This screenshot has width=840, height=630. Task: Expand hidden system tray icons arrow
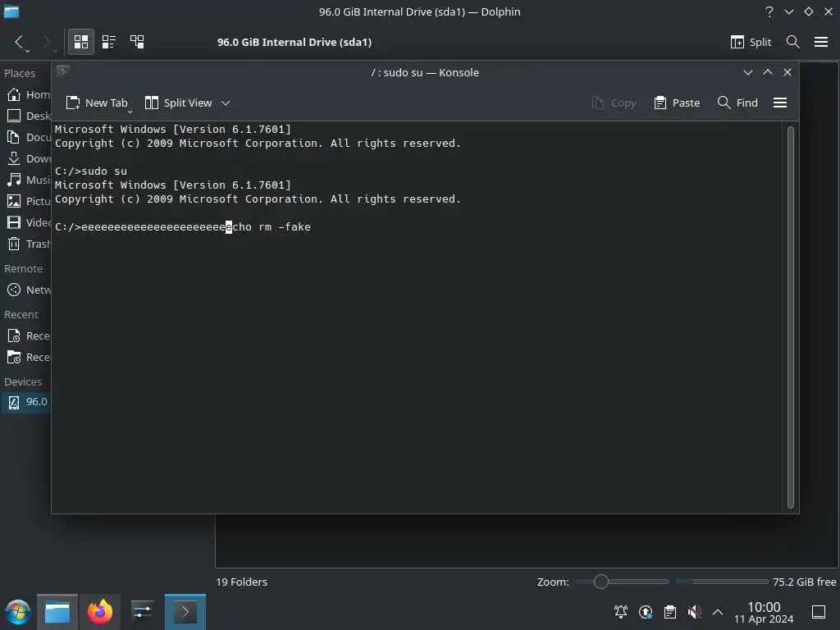pyautogui.click(x=717, y=612)
